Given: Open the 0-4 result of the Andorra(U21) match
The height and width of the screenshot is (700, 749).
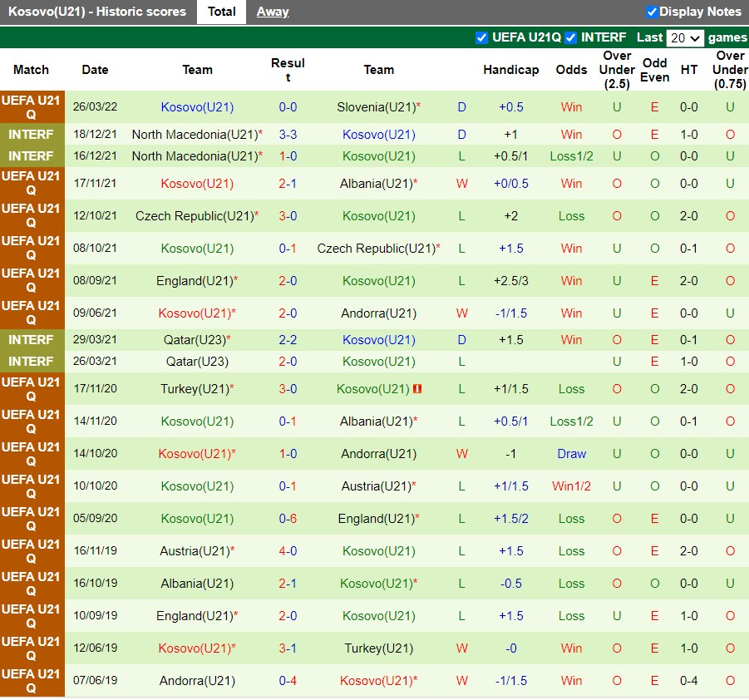Looking at the screenshot, I should click(288, 681).
